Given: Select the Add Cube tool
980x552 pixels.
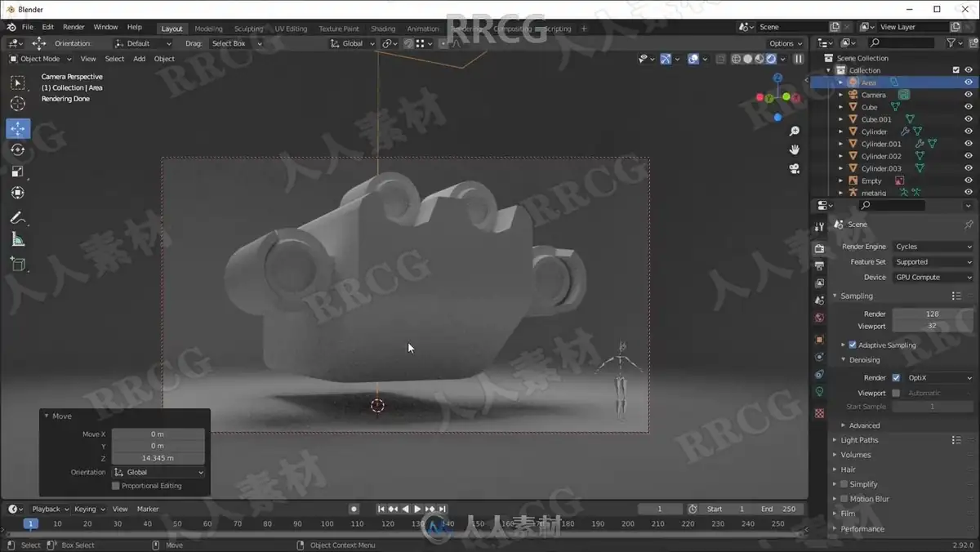Looking at the screenshot, I should [18, 264].
